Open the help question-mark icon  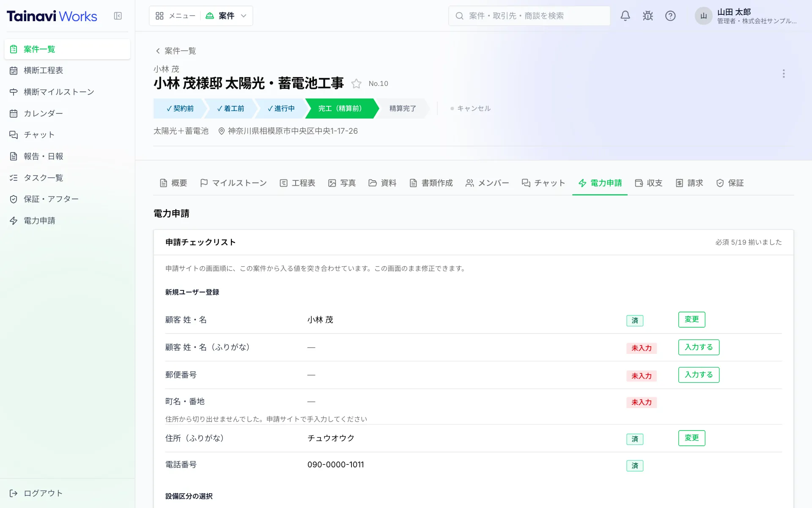[x=670, y=16]
